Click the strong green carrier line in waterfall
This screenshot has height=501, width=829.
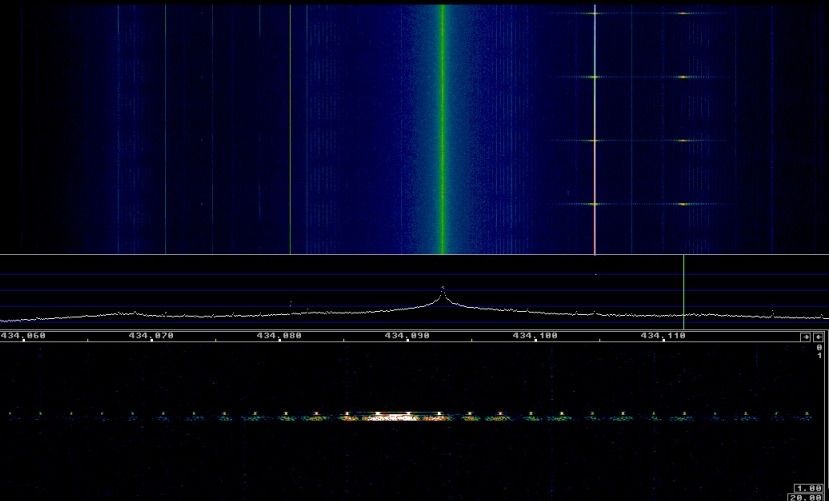click(443, 129)
